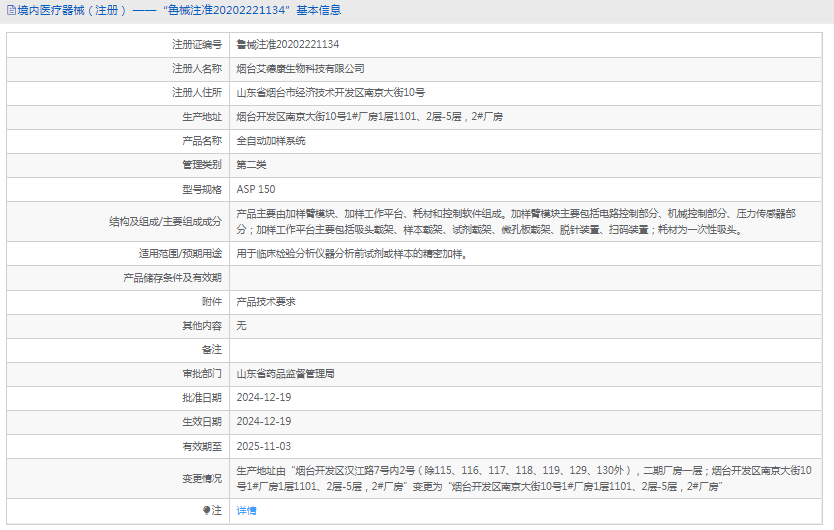
Task: Click the 批准日期 label
Action: [202, 398]
